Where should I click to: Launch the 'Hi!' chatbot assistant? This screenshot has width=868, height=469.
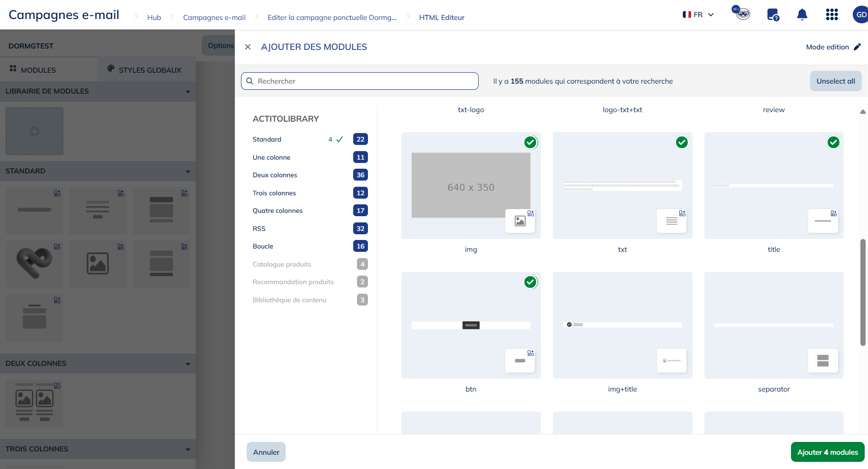click(x=741, y=14)
